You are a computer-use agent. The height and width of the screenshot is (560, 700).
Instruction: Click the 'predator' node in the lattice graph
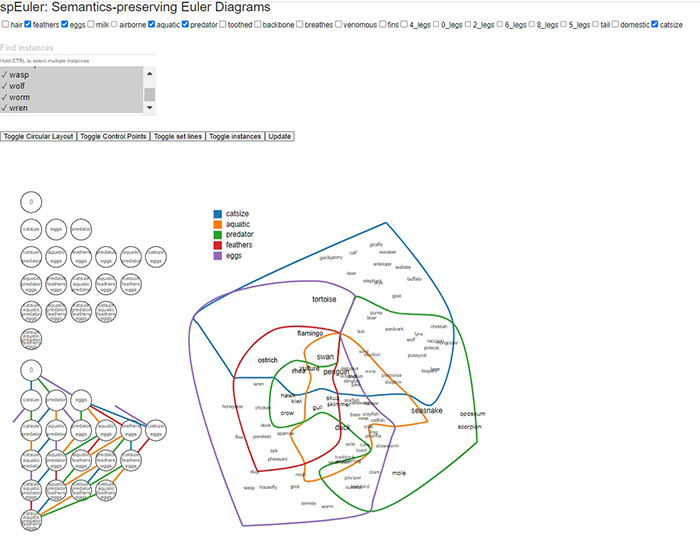click(x=56, y=400)
